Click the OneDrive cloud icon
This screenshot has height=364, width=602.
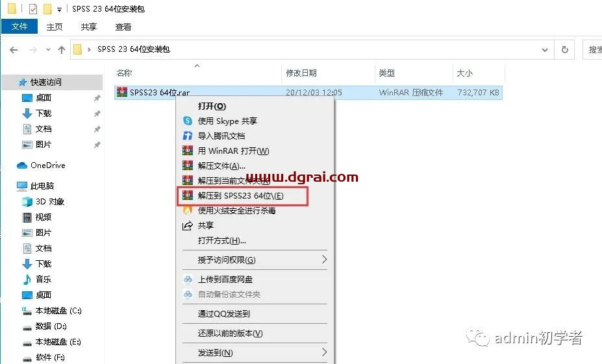(x=22, y=165)
